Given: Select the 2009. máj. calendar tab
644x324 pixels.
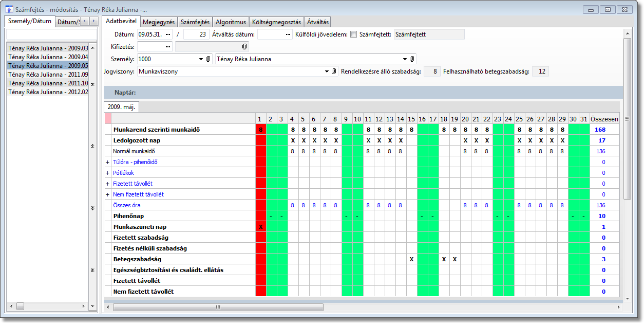Looking at the screenshot, I should click(122, 107).
